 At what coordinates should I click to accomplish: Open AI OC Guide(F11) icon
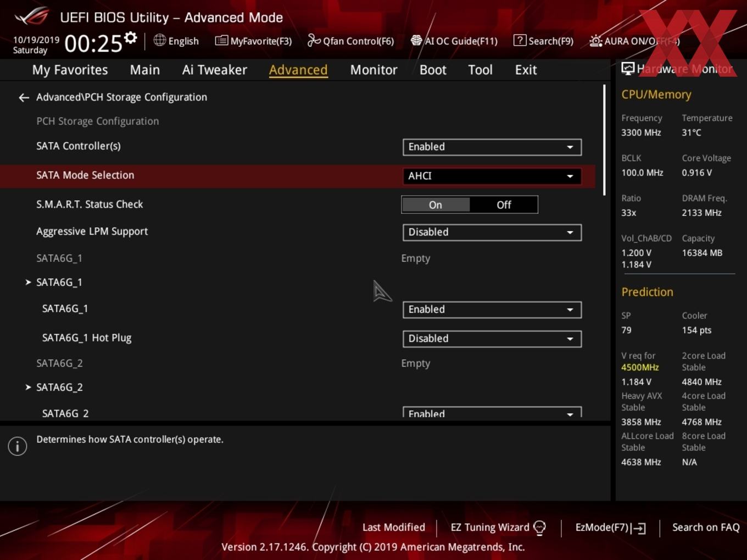point(416,41)
